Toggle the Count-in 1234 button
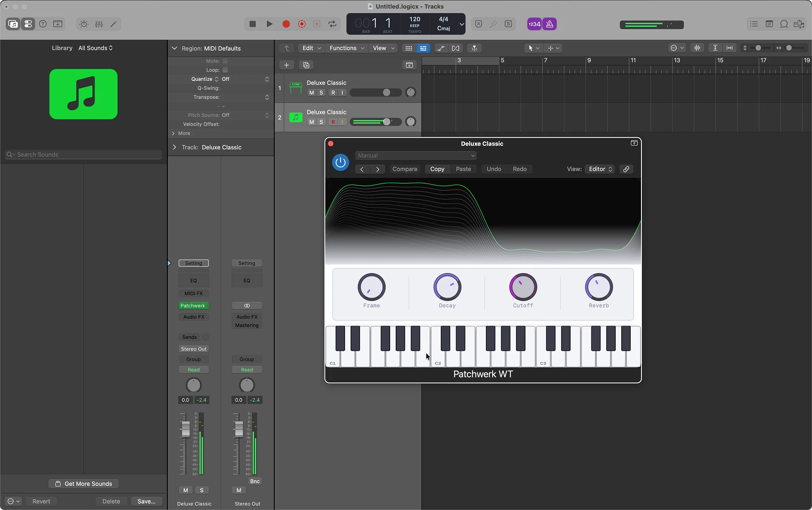This screenshot has width=812, height=510. click(535, 24)
